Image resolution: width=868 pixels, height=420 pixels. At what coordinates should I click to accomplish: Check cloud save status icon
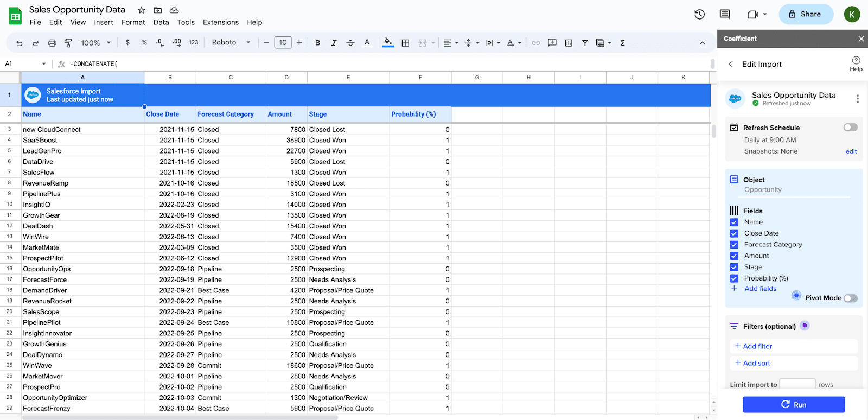pyautogui.click(x=174, y=10)
